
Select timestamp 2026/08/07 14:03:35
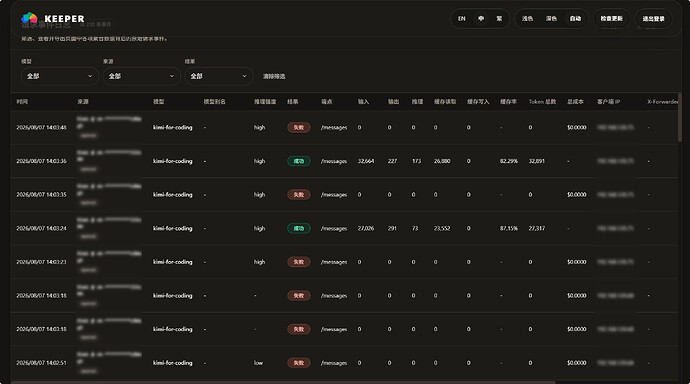point(41,194)
